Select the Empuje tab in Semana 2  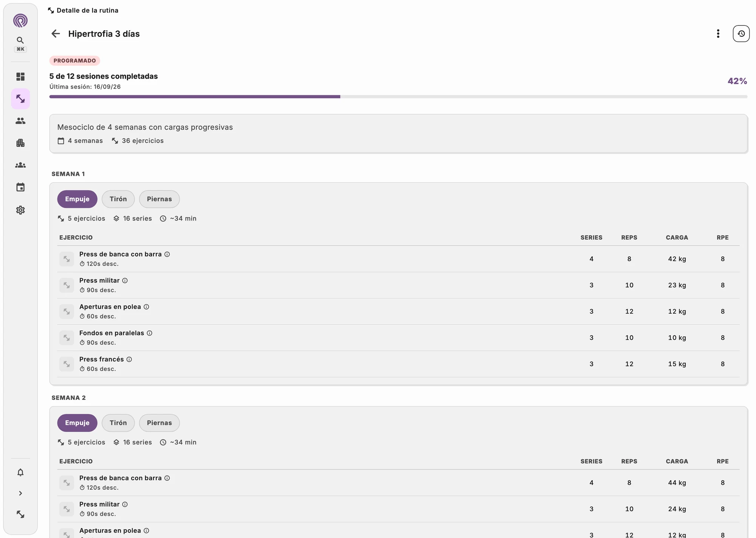[x=77, y=423]
